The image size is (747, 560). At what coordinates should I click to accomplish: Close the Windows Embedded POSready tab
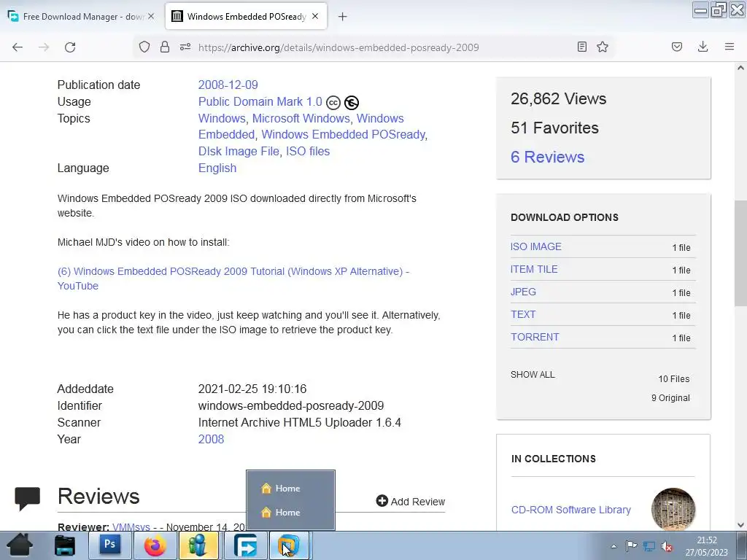pos(315,16)
